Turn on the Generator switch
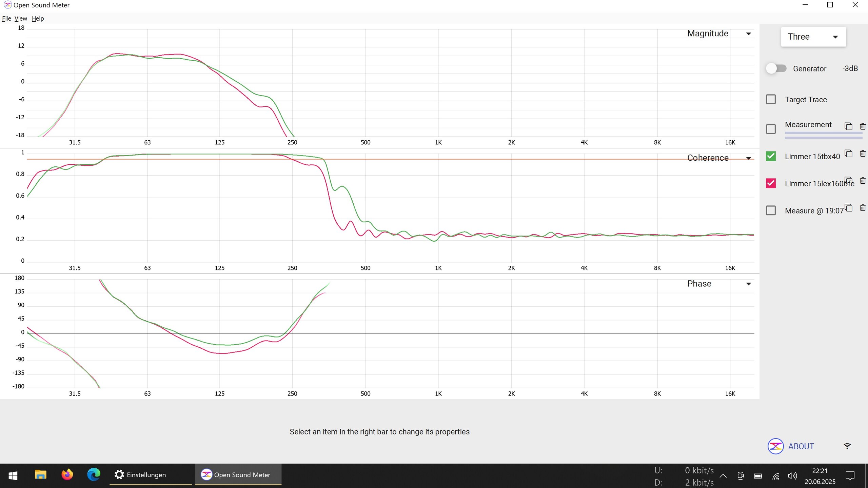Image resolution: width=868 pixels, height=488 pixels. pos(776,68)
